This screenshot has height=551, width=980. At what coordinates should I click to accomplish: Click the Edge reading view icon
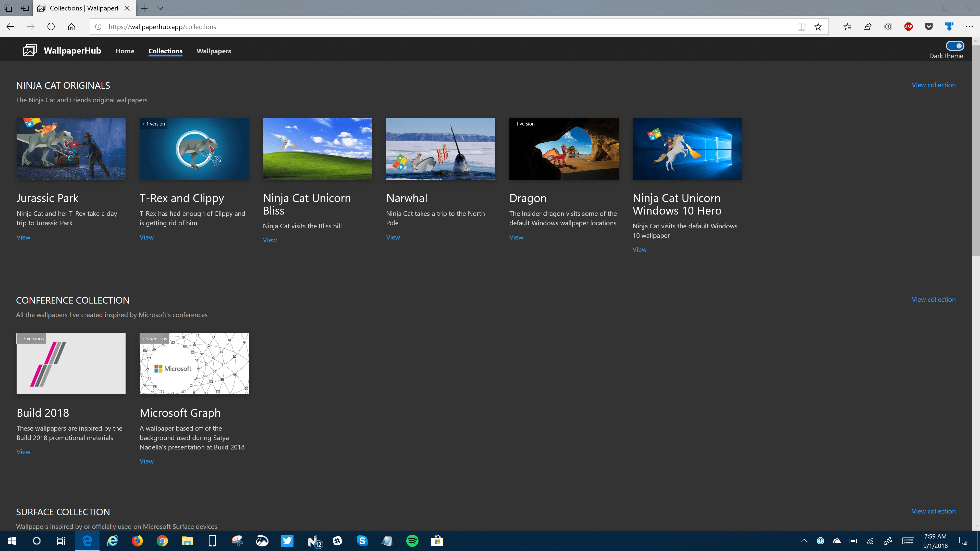click(801, 27)
